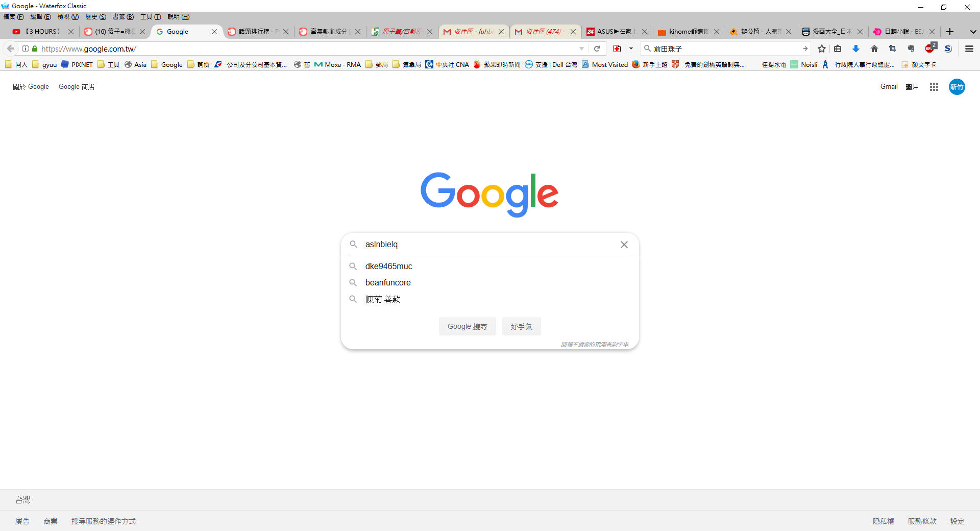Clear the search box with X icon
The image size is (980, 531).
pos(624,245)
